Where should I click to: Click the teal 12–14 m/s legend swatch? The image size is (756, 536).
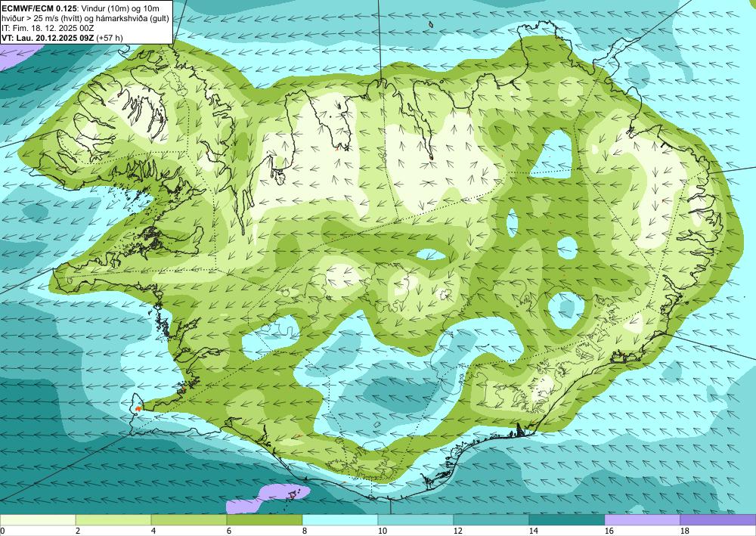tap(491, 520)
